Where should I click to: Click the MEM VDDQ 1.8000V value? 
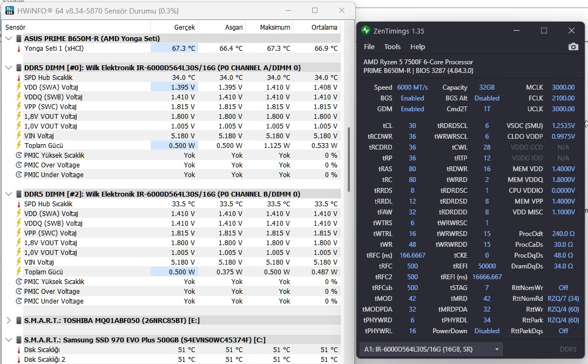pyautogui.click(x=563, y=180)
